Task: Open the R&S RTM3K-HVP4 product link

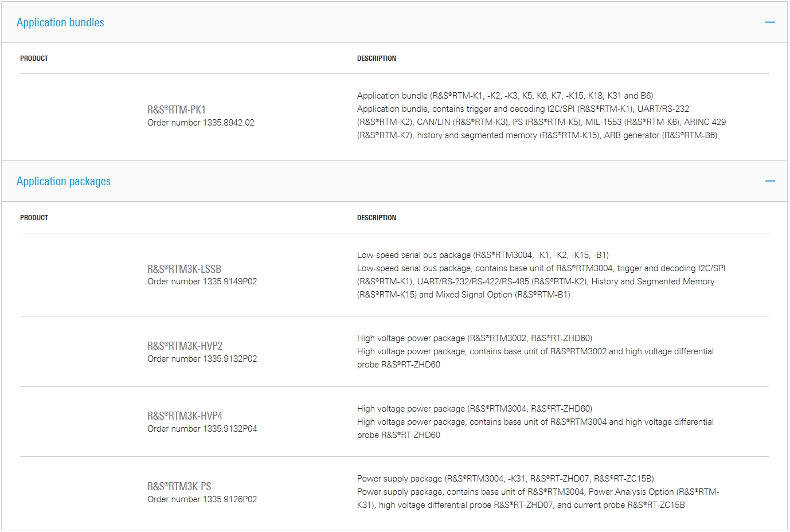Action: [x=185, y=416]
